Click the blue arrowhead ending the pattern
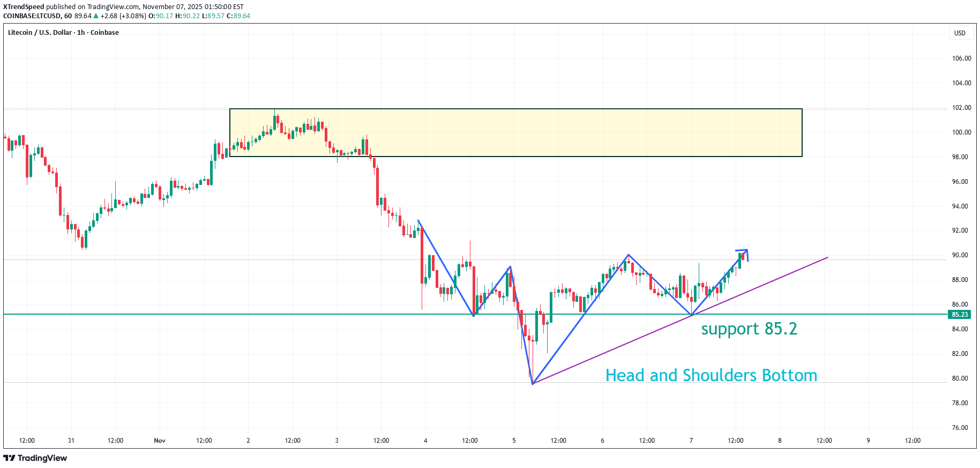Image resolution: width=980 pixels, height=468 pixels. [745, 251]
